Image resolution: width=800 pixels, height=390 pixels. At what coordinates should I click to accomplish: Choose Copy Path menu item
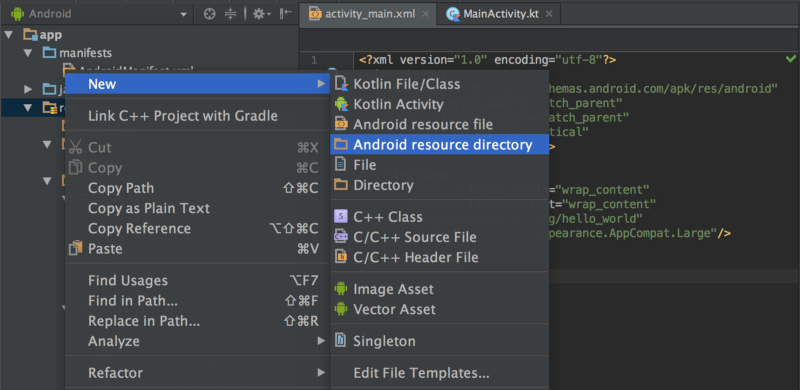pyautogui.click(x=198, y=188)
